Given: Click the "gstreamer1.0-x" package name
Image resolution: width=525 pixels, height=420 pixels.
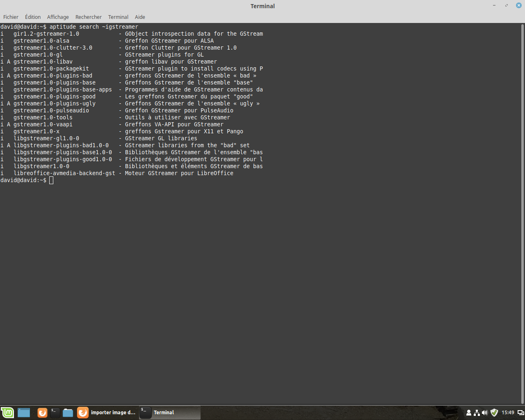Looking at the screenshot, I should 37,131.
